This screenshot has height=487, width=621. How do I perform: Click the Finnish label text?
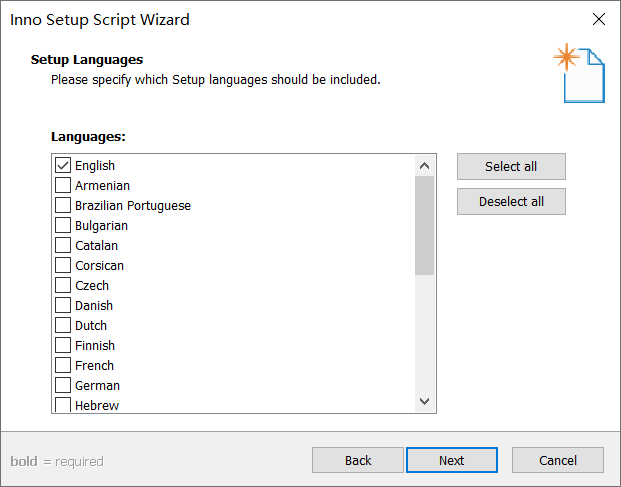coord(95,346)
